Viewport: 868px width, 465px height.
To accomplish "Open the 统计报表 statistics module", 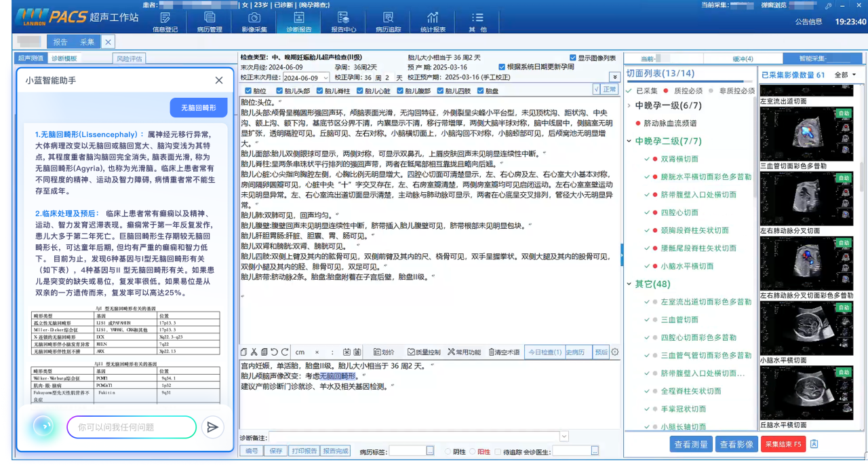I will (433, 22).
